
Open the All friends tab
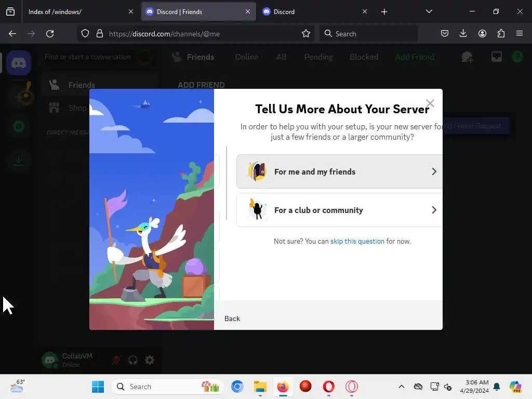[281, 57]
